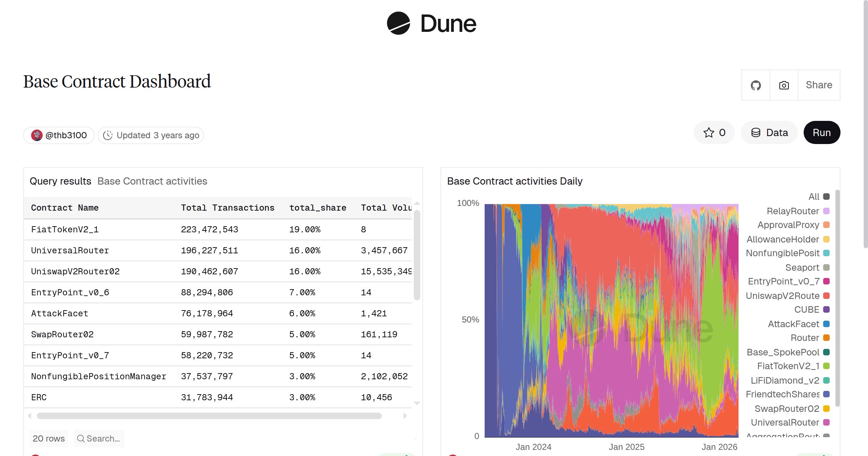Star the dashboard using the star icon
This screenshot has width=868, height=456.
tap(709, 132)
